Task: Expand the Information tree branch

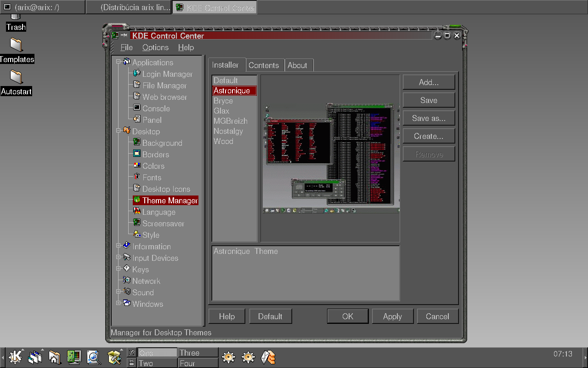Action: click(x=118, y=246)
